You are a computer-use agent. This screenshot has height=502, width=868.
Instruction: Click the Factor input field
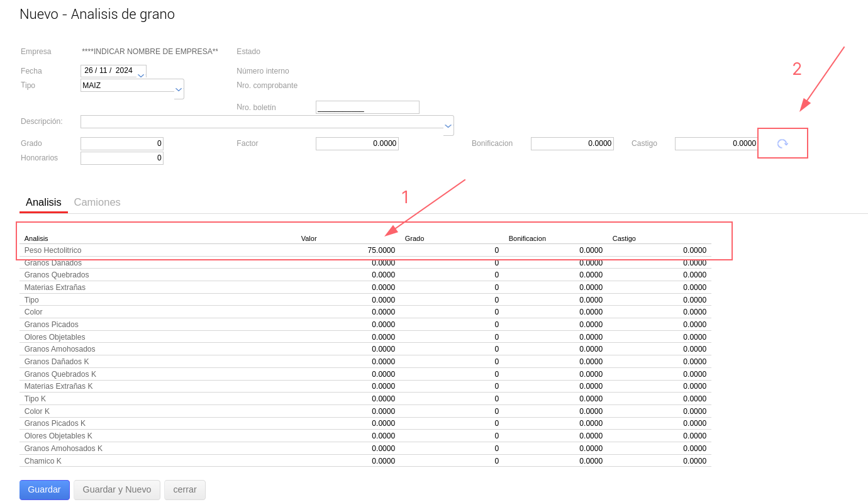click(x=357, y=143)
